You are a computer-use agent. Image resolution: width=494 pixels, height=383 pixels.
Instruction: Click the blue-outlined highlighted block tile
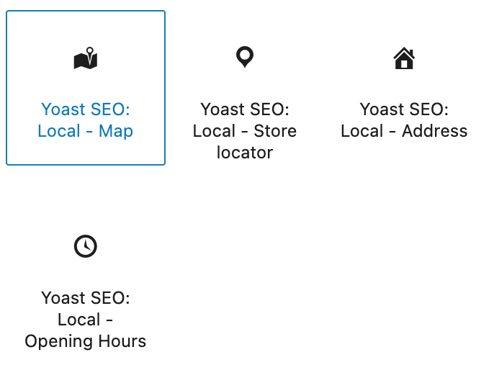(x=86, y=88)
